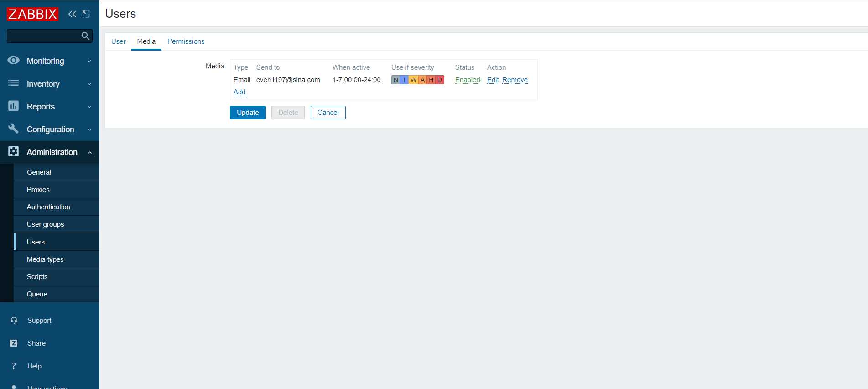Expand the Monitoring menu chevron
This screenshot has width=868, height=389.
click(x=89, y=61)
